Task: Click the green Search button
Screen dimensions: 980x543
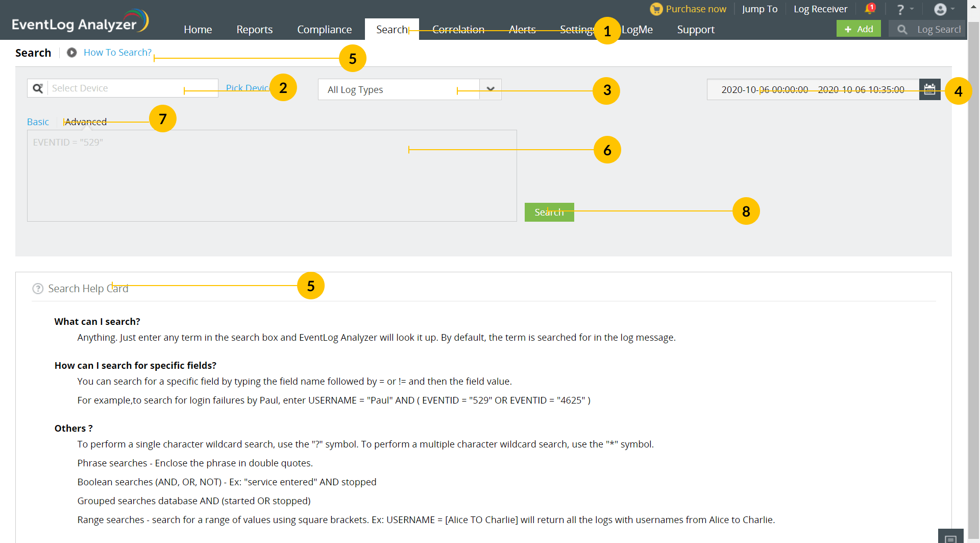Action: 549,212
